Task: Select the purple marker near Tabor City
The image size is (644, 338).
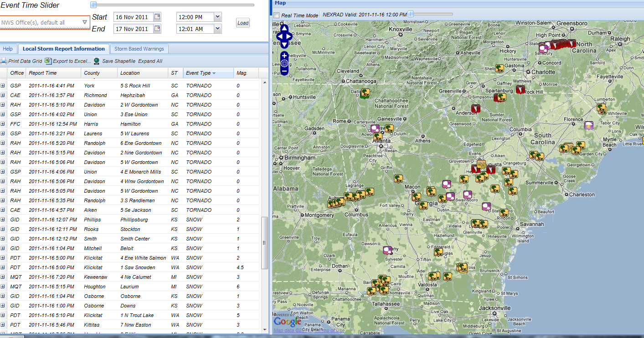Action: (x=589, y=125)
